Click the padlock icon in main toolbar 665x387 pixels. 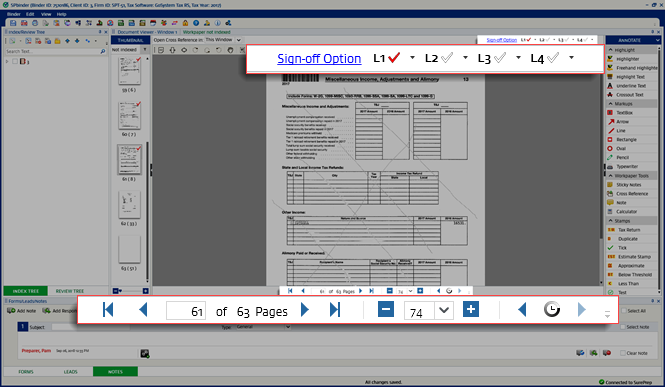(x=185, y=23)
